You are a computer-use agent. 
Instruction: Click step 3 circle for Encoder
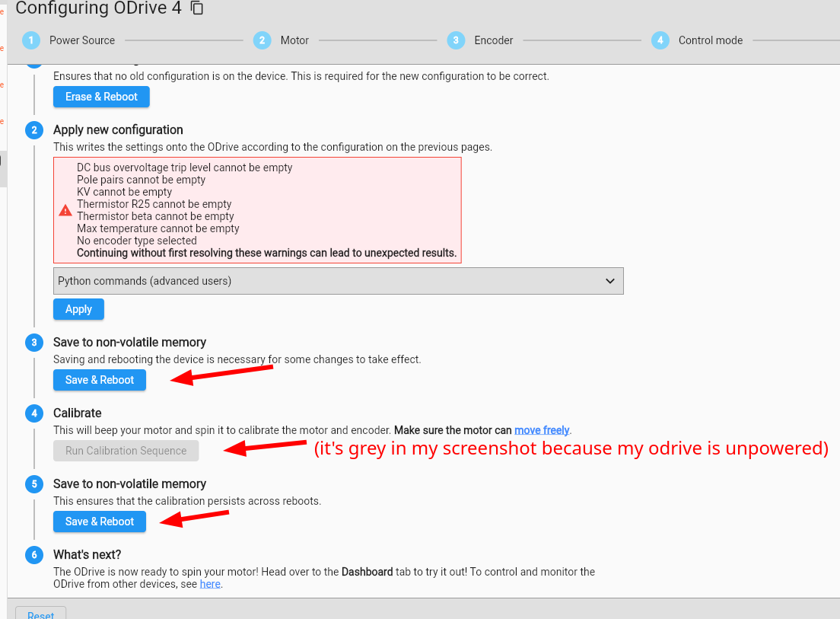456,40
